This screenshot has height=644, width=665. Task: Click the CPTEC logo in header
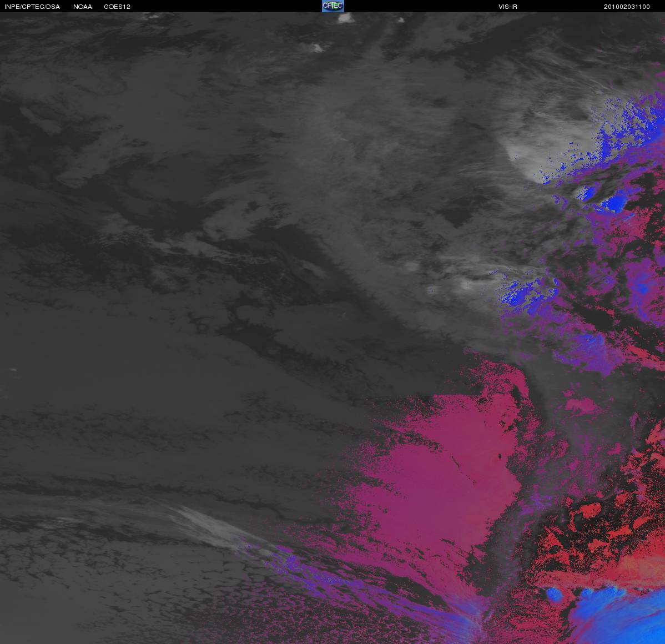pos(333,6)
